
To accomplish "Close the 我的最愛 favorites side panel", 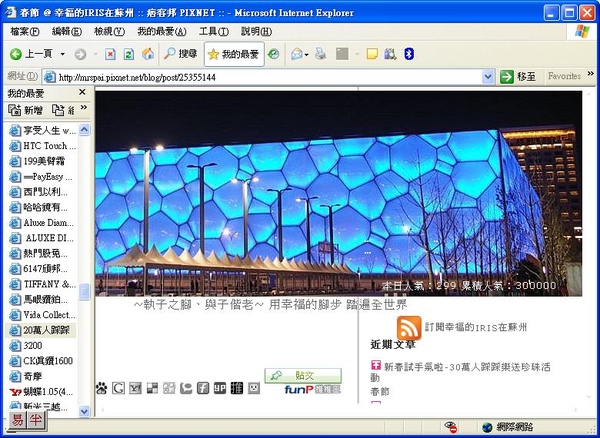I will coord(82,92).
